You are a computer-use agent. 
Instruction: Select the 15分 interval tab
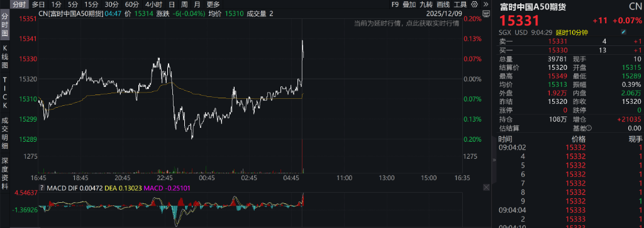(91, 4)
